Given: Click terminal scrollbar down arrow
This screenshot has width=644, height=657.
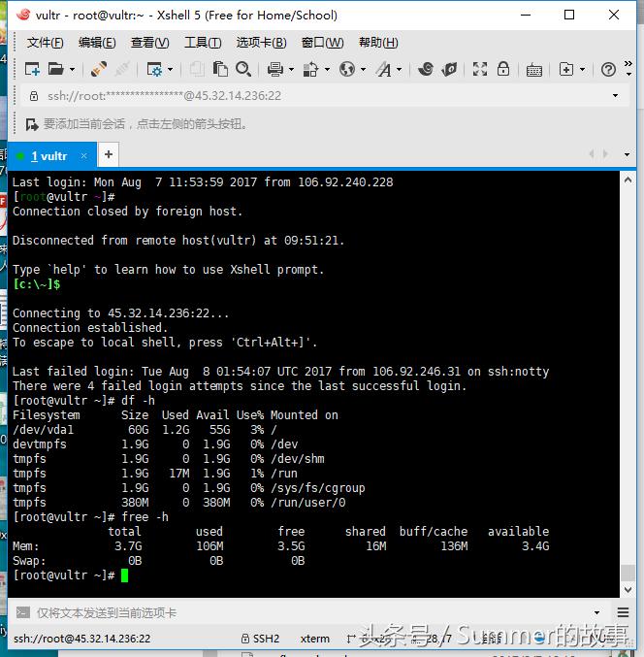Looking at the screenshot, I should point(628,589).
